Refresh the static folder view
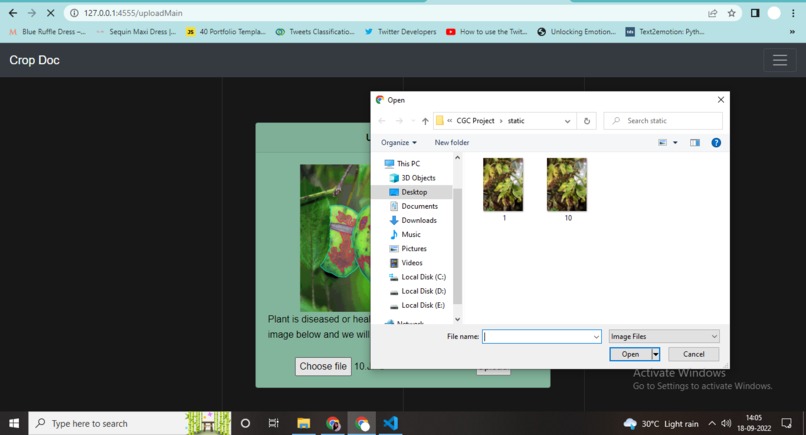806x435 pixels. pyautogui.click(x=587, y=121)
